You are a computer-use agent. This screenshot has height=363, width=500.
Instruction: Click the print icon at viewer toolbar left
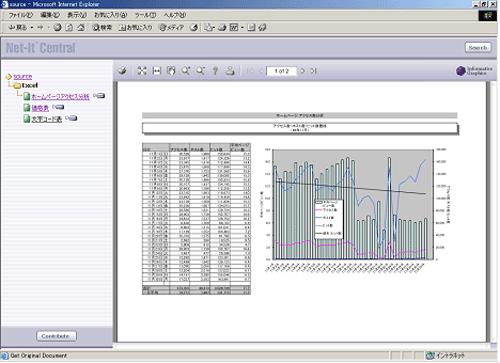[122, 71]
